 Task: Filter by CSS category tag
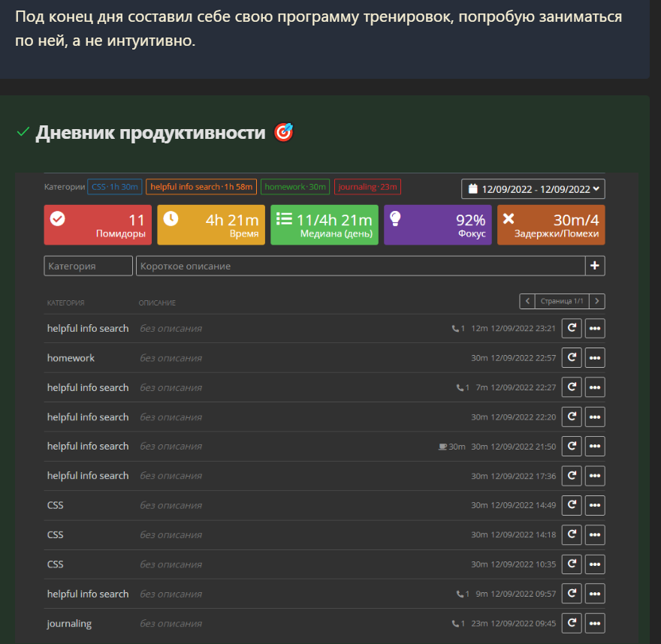click(x=115, y=187)
